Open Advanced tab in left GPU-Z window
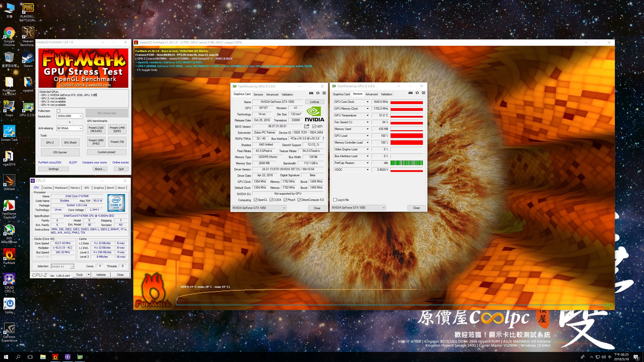 [x=272, y=95]
